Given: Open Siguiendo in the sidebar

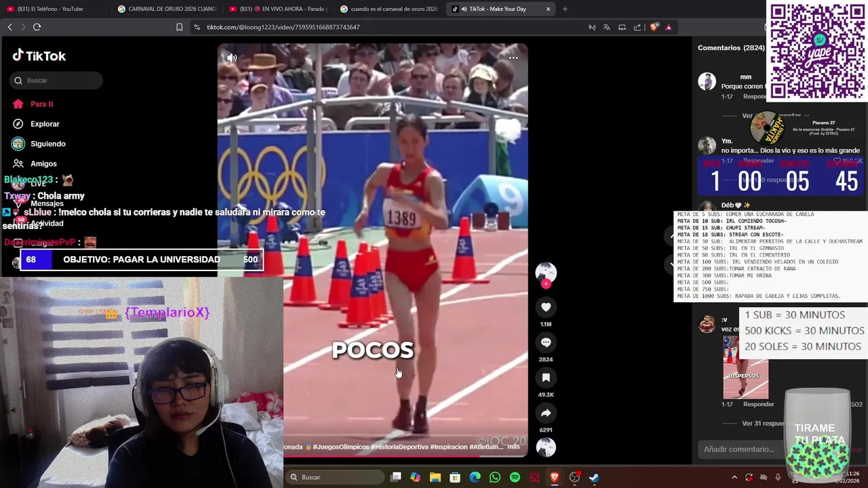Looking at the screenshot, I should tap(39, 144).
